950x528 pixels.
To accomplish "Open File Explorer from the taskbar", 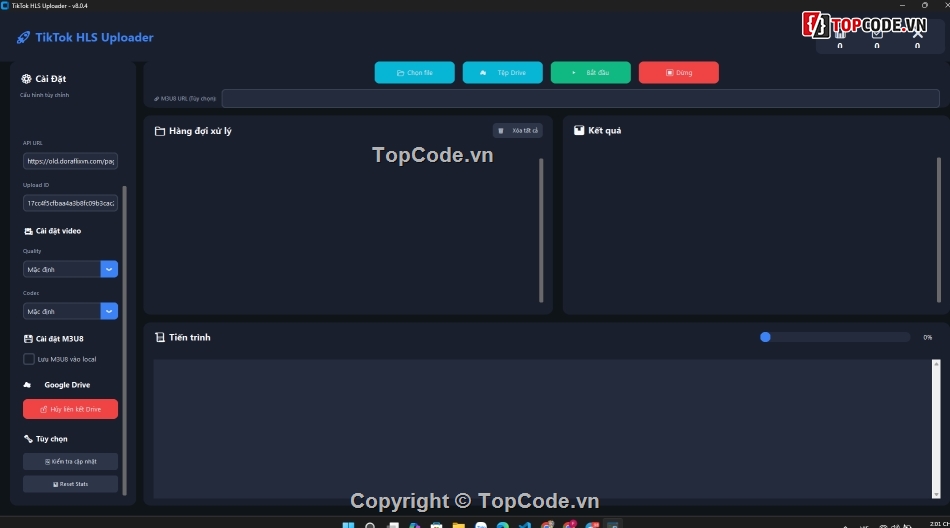I will tap(459, 525).
